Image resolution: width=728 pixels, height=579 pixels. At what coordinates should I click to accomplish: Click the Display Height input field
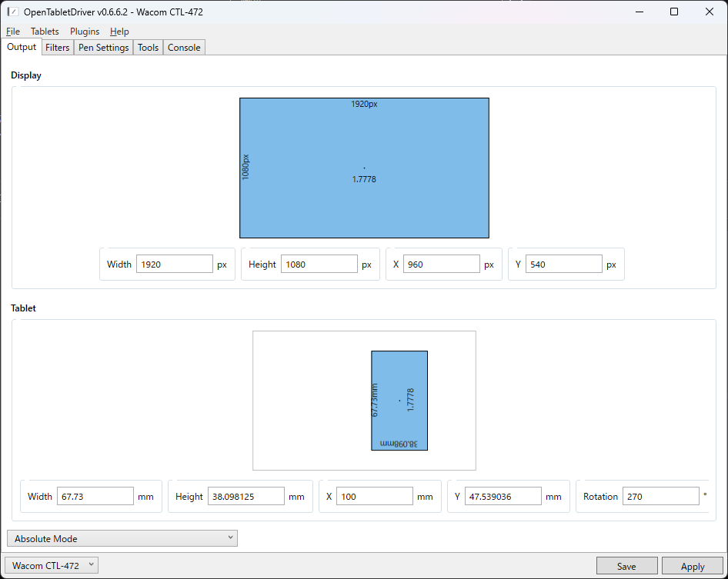click(x=319, y=265)
